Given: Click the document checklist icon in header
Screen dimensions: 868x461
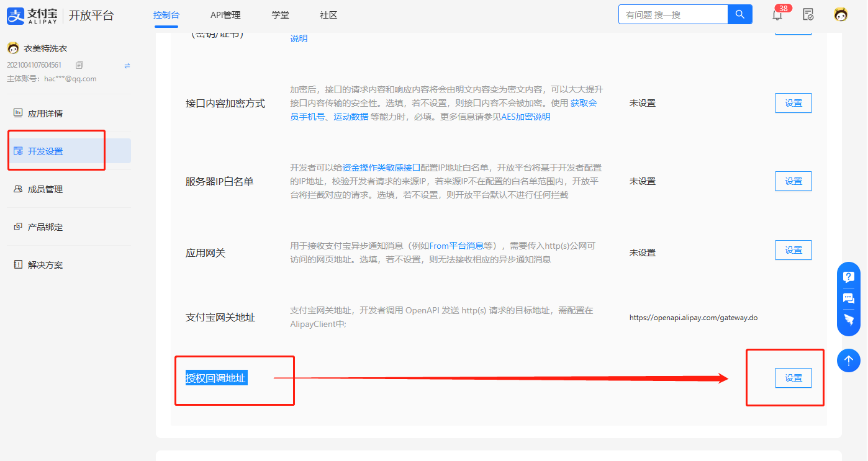Looking at the screenshot, I should pos(808,14).
